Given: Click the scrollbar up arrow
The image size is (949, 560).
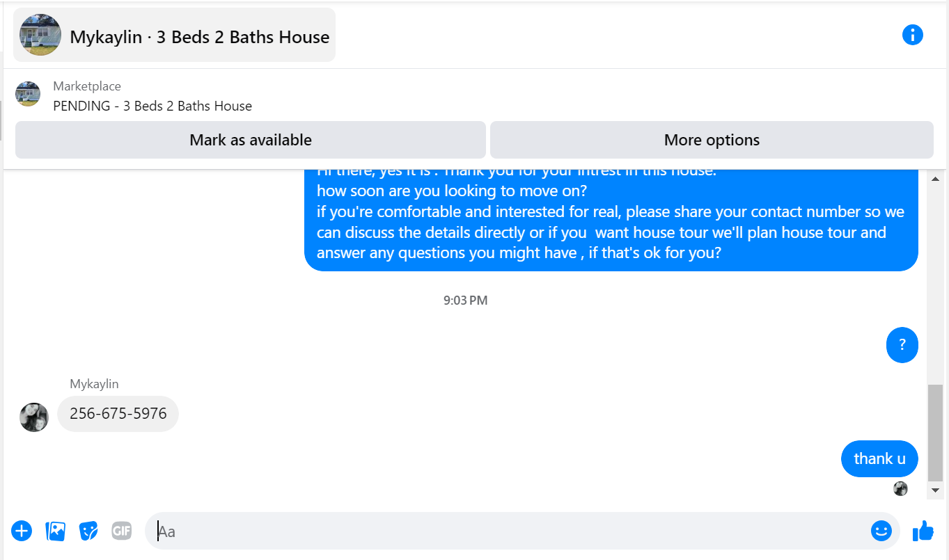Looking at the screenshot, I should [x=936, y=179].
